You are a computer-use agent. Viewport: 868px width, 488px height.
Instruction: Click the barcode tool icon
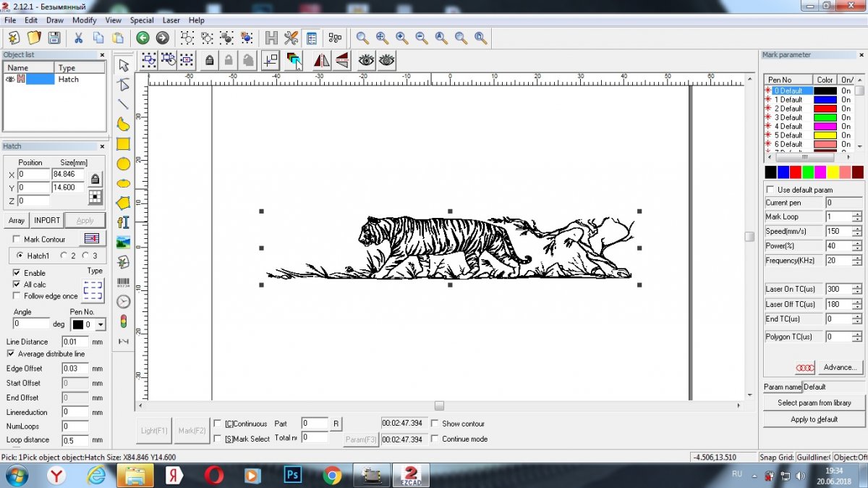coord(124,282)
